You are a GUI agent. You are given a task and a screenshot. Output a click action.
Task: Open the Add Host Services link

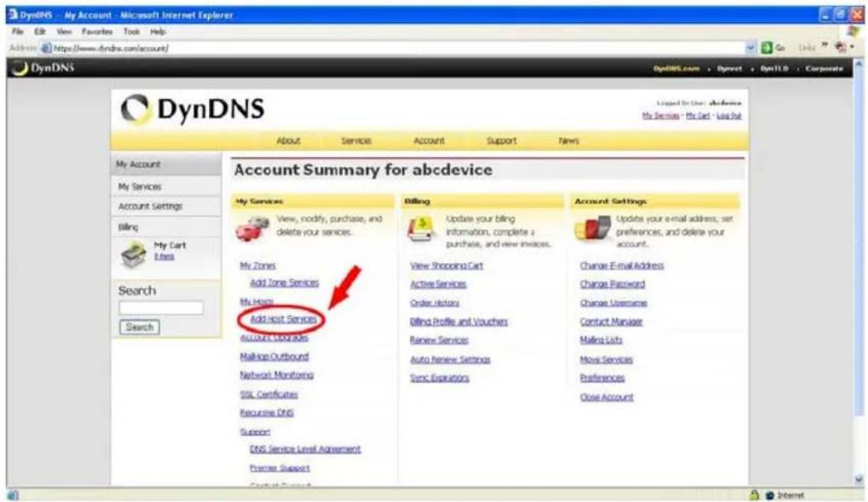(283, 319)
